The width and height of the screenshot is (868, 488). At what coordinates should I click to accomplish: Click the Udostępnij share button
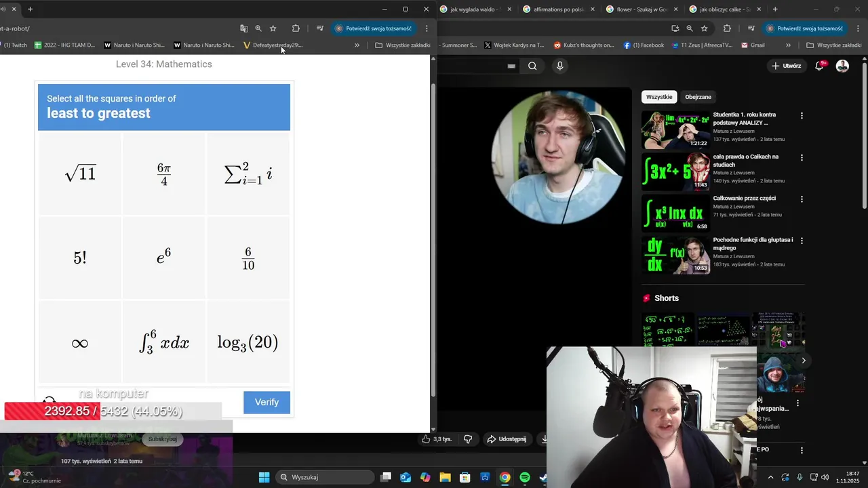[507, 439]
